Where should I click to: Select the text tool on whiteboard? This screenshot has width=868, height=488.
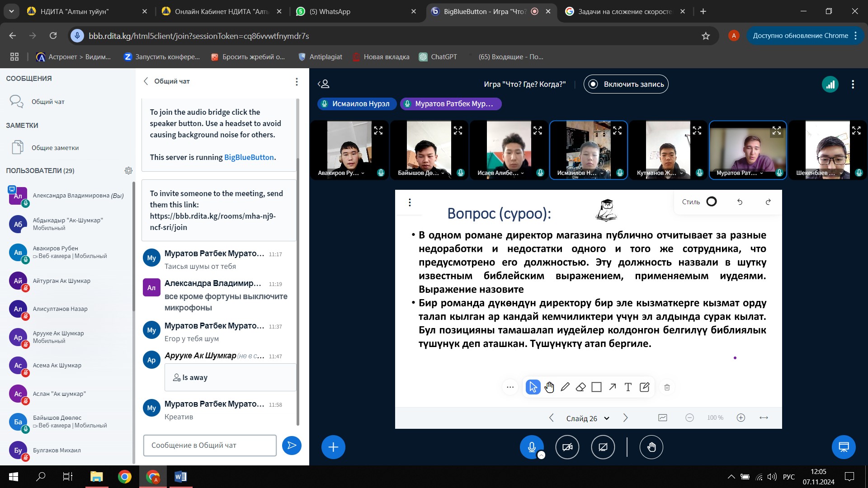628,387
